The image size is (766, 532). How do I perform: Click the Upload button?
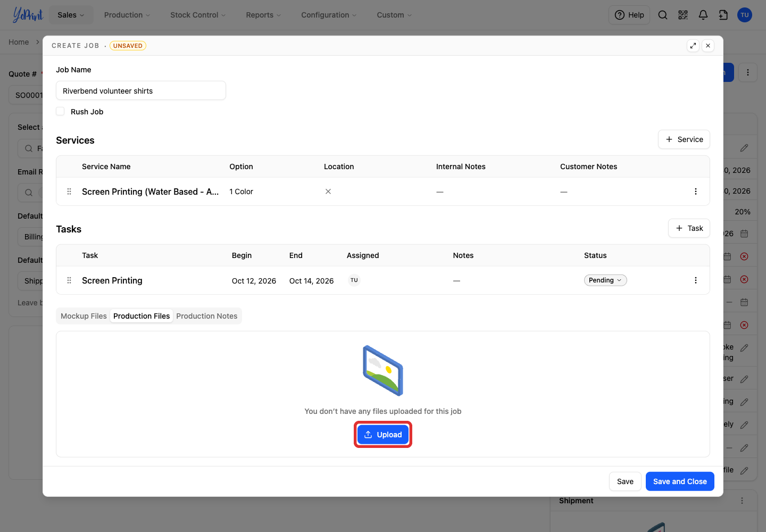tap(383, 435)
